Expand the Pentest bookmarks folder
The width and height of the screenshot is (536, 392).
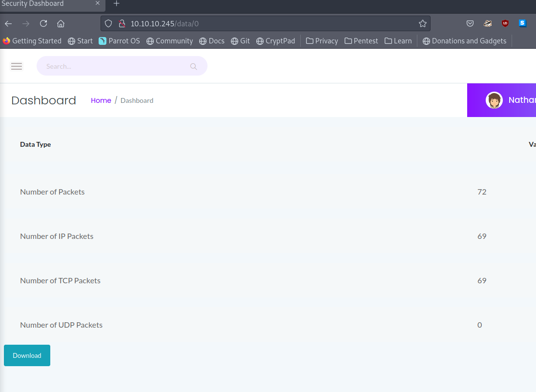pos(361,41)
